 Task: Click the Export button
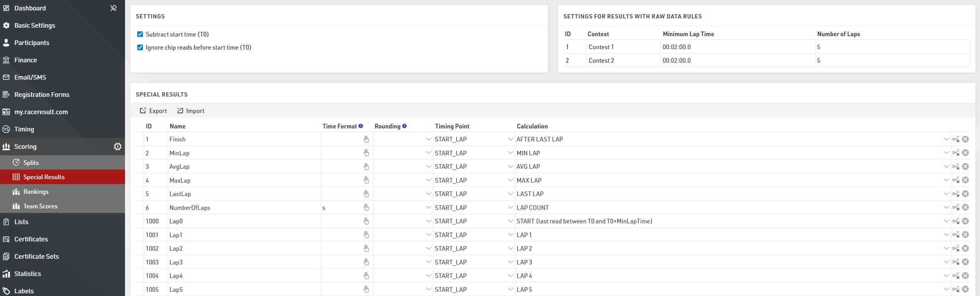click(153, 111)
